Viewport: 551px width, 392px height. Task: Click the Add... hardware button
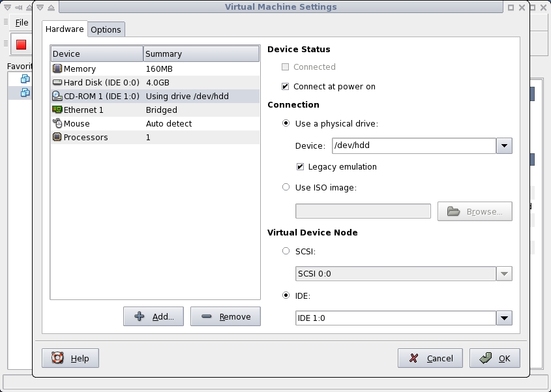(x=154, y=316)
